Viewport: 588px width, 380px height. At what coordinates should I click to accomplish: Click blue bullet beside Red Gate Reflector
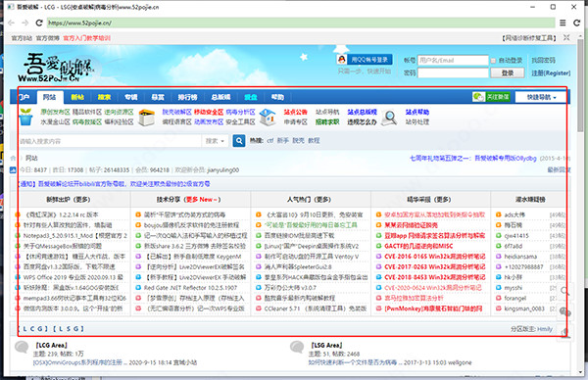pyautogui.click(x=138, y=288)
